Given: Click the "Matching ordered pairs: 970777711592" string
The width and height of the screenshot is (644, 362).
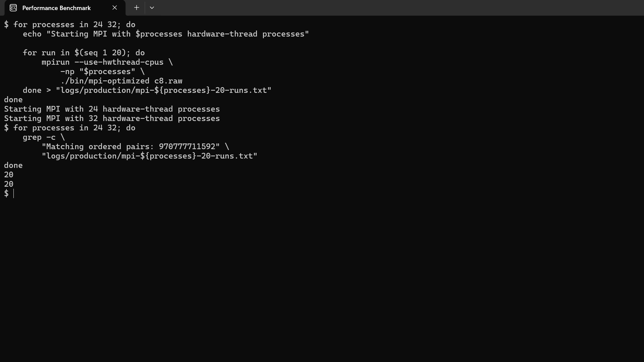Looking at the screenshot, I should click(130, 147).
